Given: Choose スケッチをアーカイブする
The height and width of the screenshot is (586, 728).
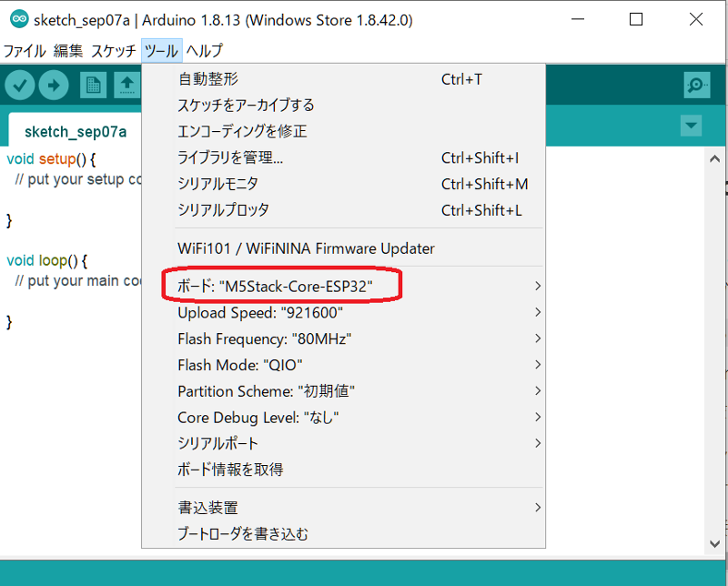Looking at the screenshot, I should [x=344, y=106].
